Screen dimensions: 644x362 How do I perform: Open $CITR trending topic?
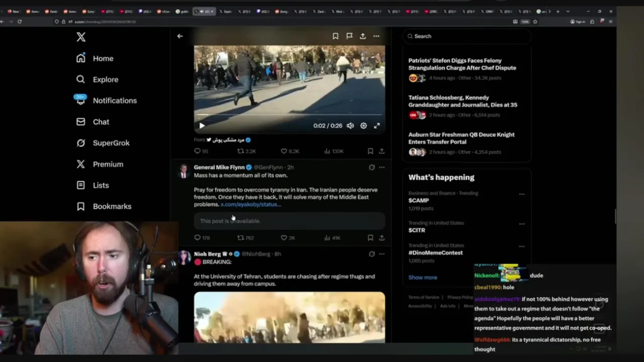click(417, 230)
